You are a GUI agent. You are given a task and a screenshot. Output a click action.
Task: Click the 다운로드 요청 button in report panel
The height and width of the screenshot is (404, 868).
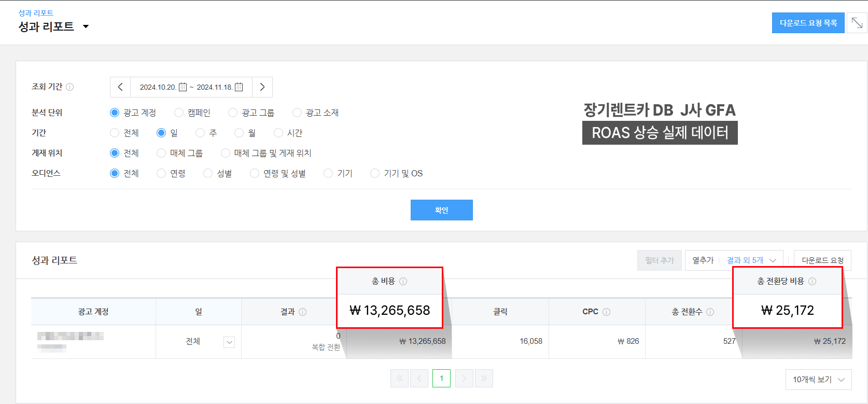[822, 260]
